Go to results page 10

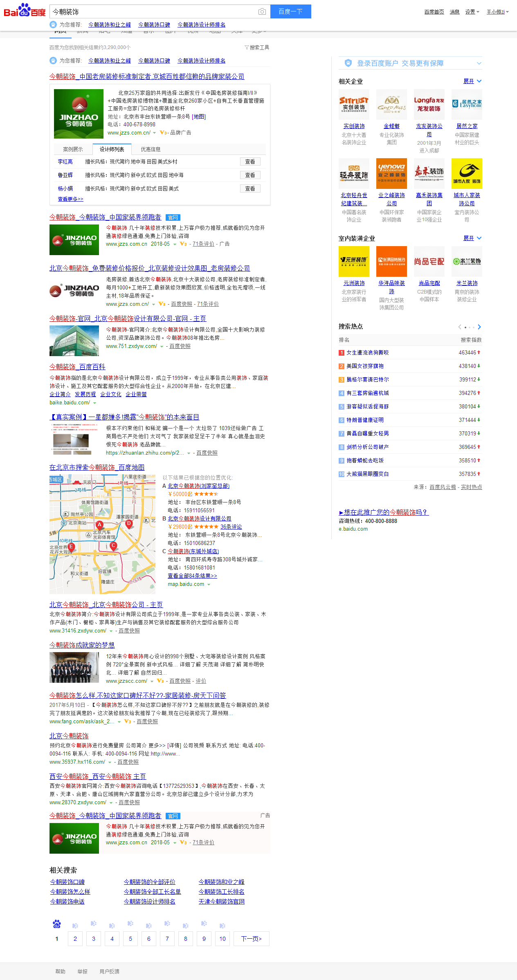click(x=223, y=939)
